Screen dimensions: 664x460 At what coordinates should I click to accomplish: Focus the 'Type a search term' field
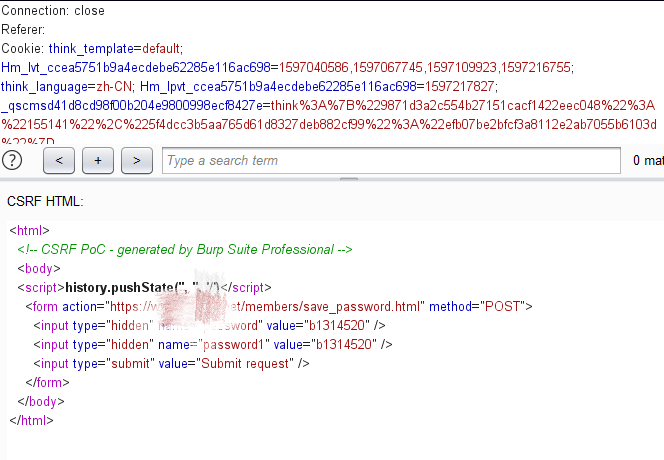point(391,161)
